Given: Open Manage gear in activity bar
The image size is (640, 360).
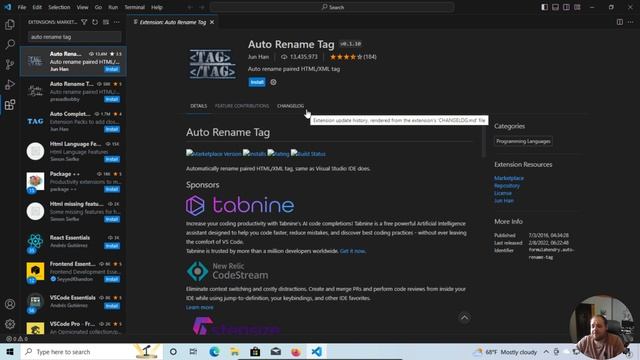Looking at the screenshot, I should (10, 324).
